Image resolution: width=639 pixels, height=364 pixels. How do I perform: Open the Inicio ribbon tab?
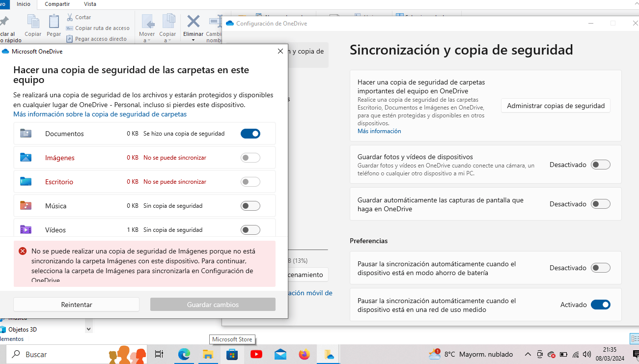click(23, 4)
